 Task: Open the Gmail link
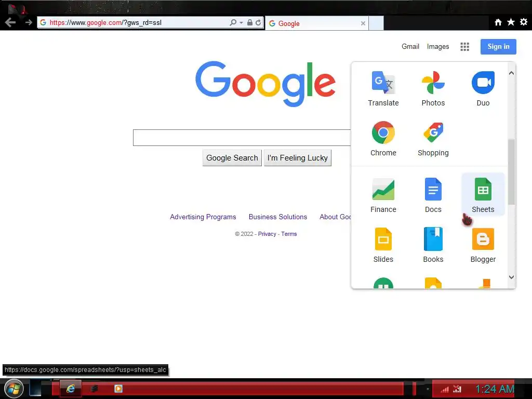click(410, 46)
